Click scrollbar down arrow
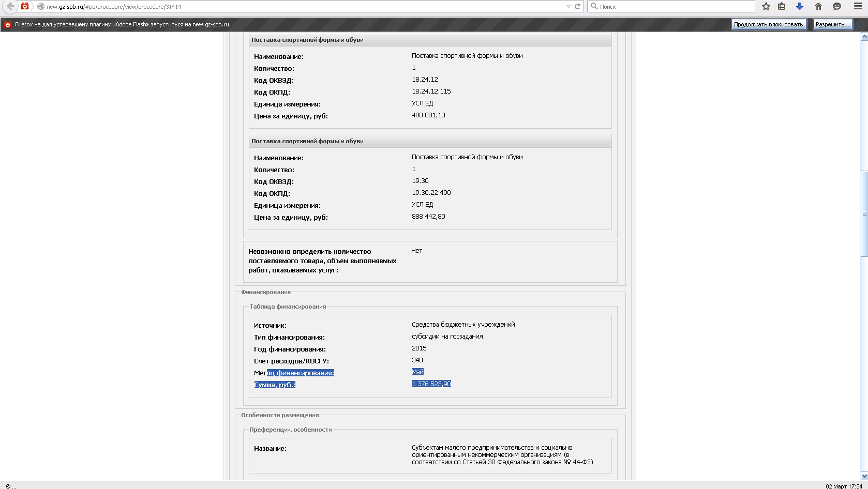 [864, 476]
